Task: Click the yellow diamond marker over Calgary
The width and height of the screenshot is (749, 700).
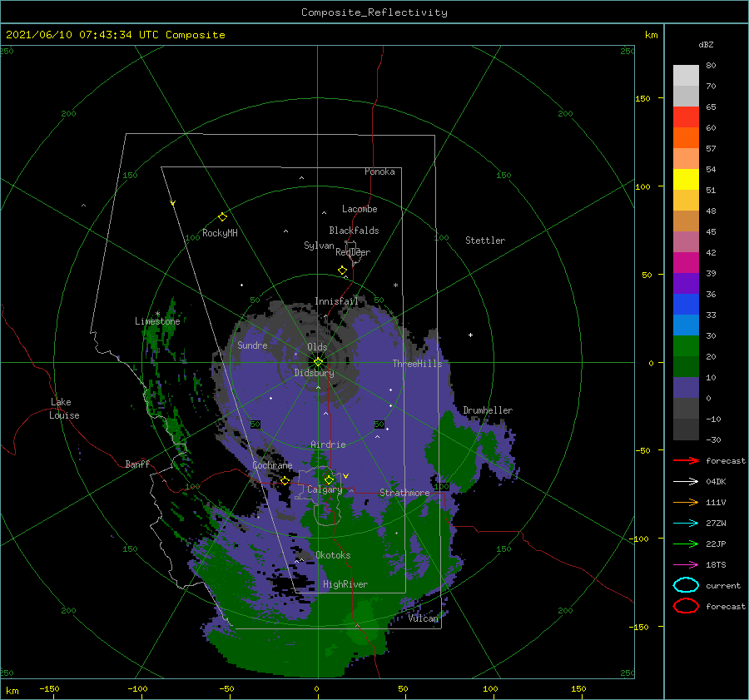Action: click(x=329, y=479)
